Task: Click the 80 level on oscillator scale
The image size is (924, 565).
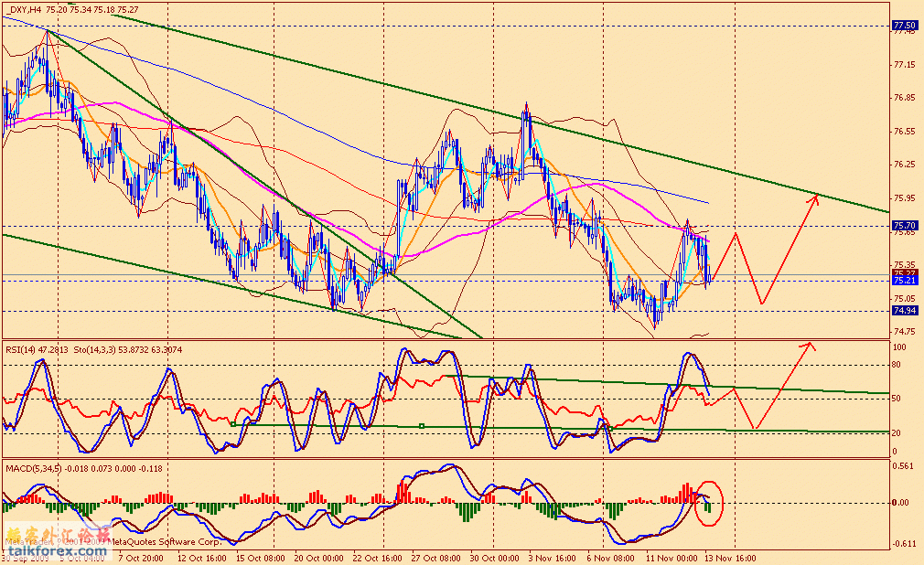Action: click(897, 365)
